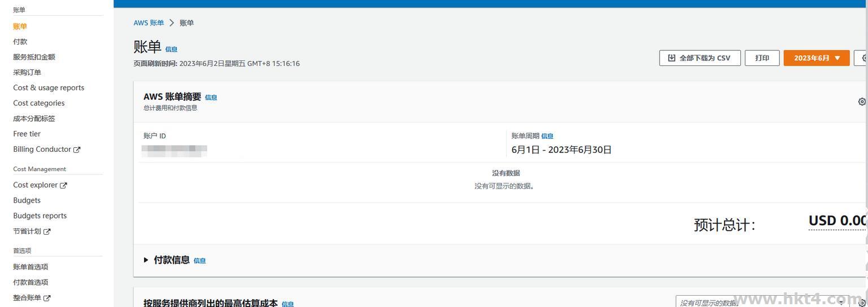Click 页面刷新时间 timestamp text
868x307 pixels.
[216, 64]
